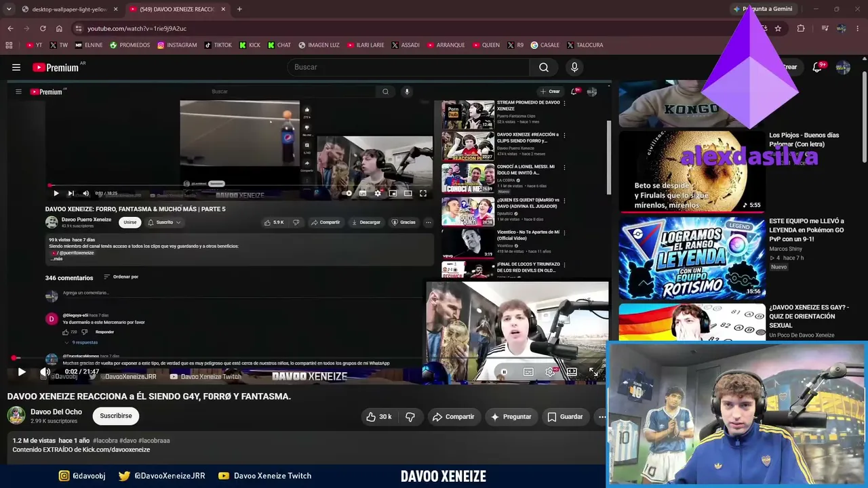
Task: Focus the Buscar search field
Action: [x=408, y=67]
